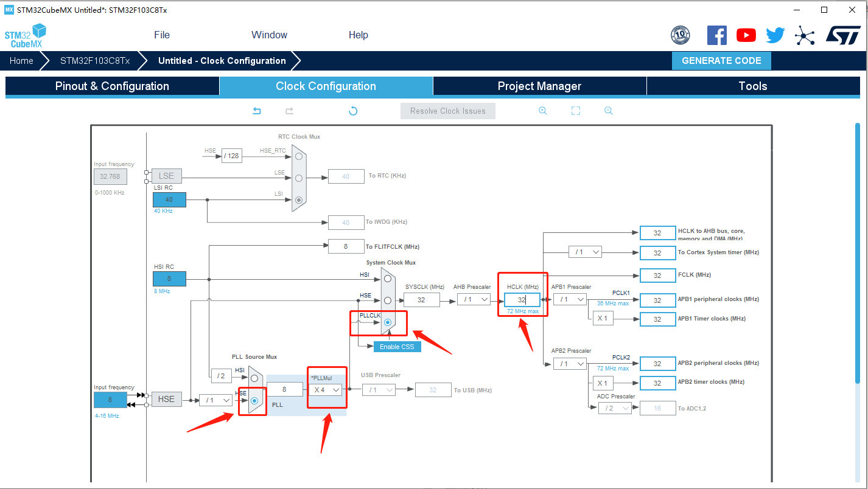Select HSE_RTC in the RTC Clock Mux
This screenshot has width=868, height=489.
coord(298,156)
